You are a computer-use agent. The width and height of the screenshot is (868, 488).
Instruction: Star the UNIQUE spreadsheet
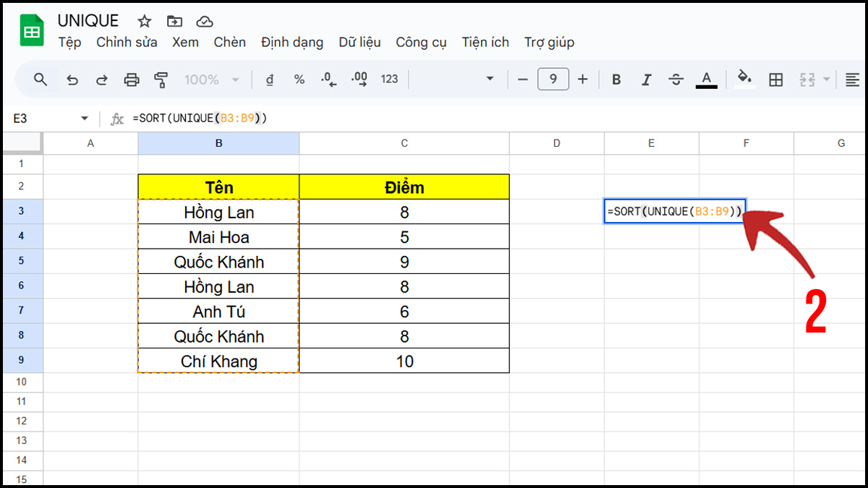144,21
